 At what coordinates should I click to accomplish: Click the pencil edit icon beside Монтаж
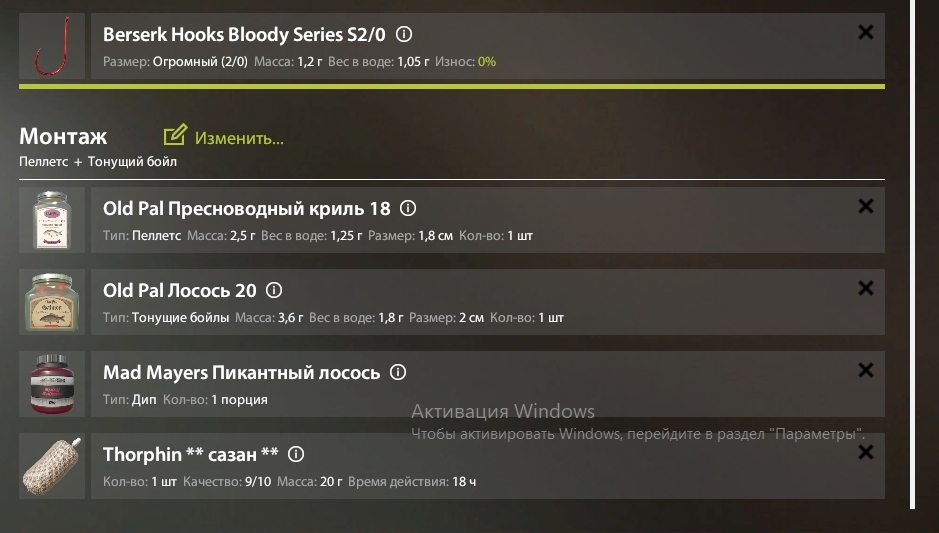tap(175, 135)
